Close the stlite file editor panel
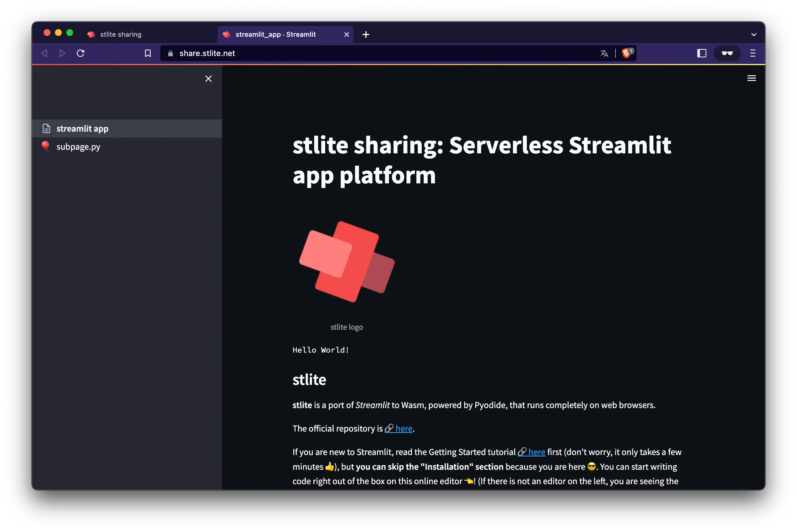Image resolution: width=797 pixels, height=532 pixels. (208, 78)
